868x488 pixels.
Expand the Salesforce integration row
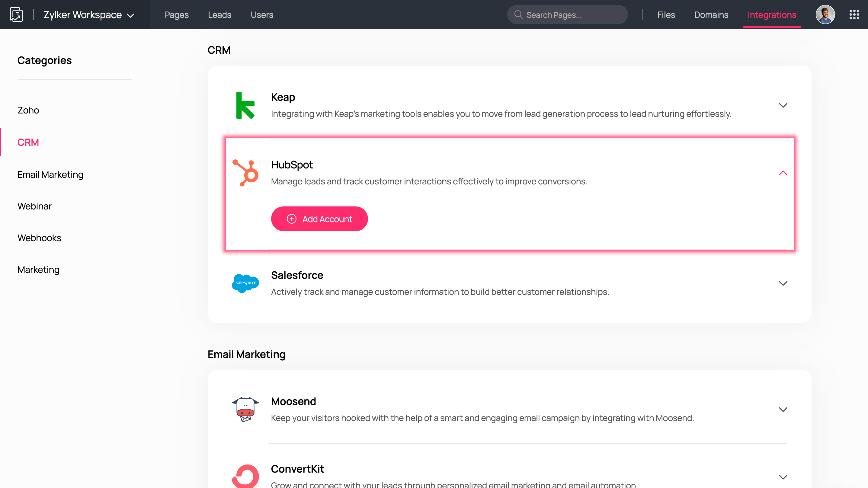[783, 283]
